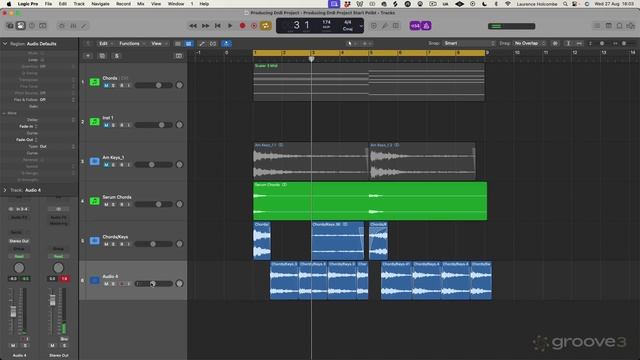
Task: Open the Loop Browser button
Action: coord(620,26)
